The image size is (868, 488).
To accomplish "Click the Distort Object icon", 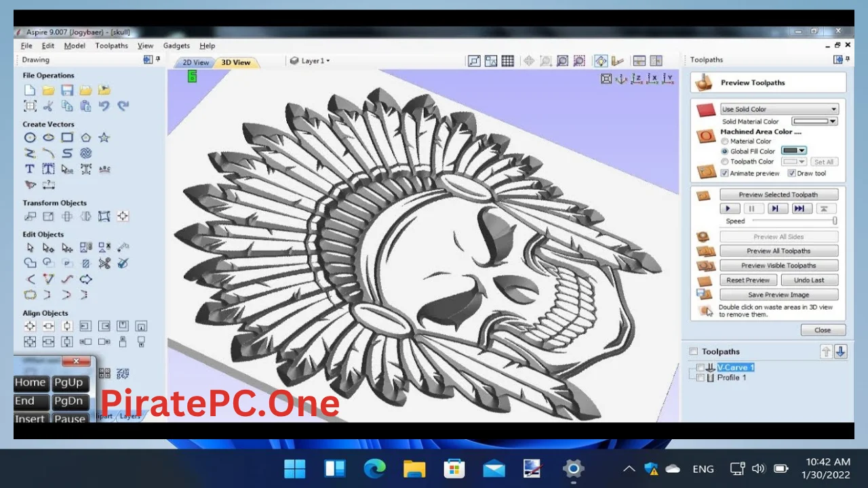I will tap(104, 216).
